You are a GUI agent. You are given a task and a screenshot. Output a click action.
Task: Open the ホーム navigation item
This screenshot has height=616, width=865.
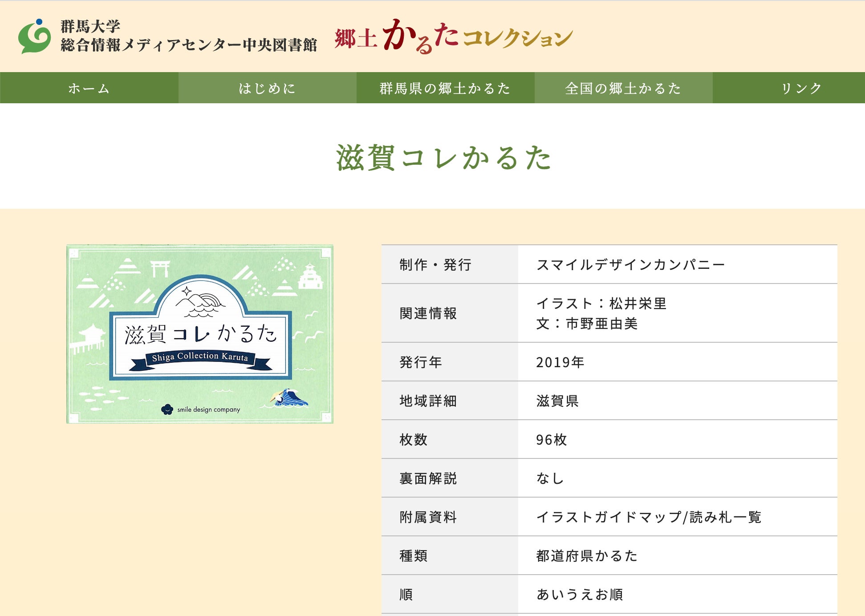[89, 88]
